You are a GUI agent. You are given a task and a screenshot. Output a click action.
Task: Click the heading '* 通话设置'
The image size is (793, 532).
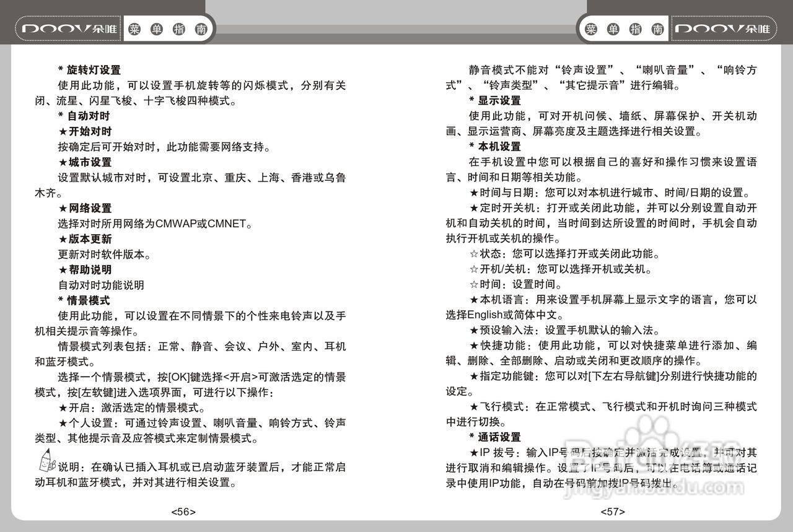[495, 438]
